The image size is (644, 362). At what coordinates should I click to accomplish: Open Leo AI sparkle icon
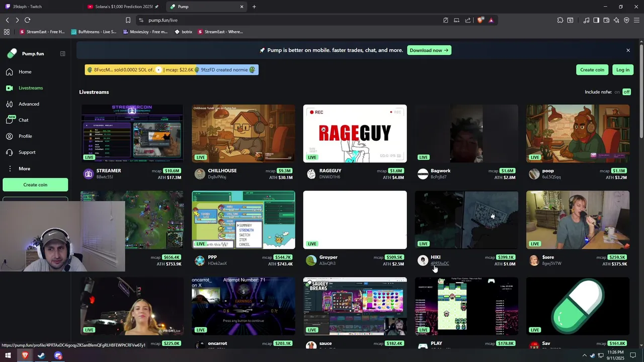[x=616, y=20]
